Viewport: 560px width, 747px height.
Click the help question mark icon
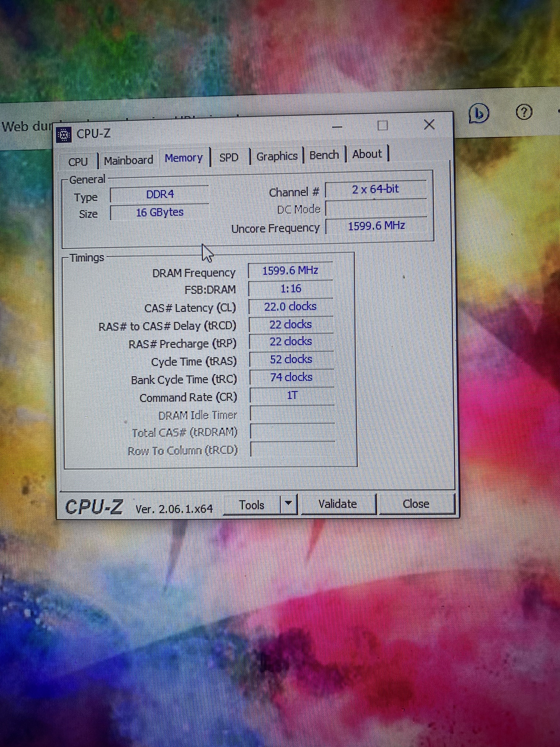(x=524, y=112)
